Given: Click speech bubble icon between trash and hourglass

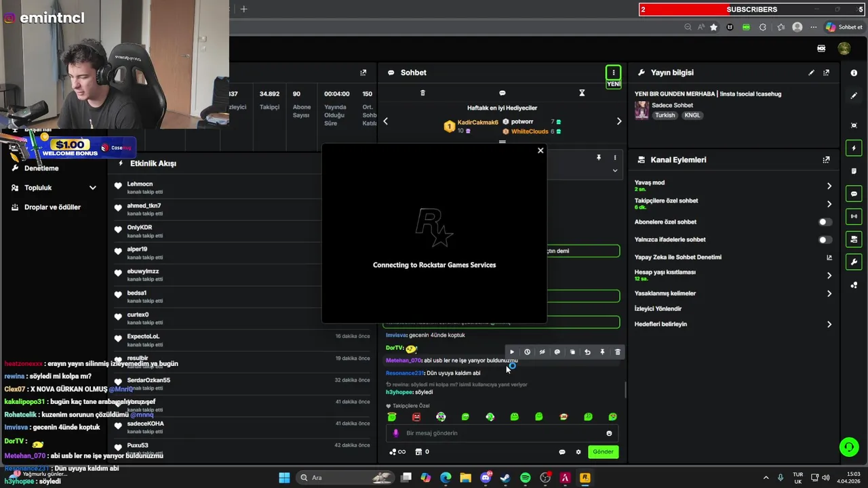Looking at the screenshot, I should click(x=502, y=93).
